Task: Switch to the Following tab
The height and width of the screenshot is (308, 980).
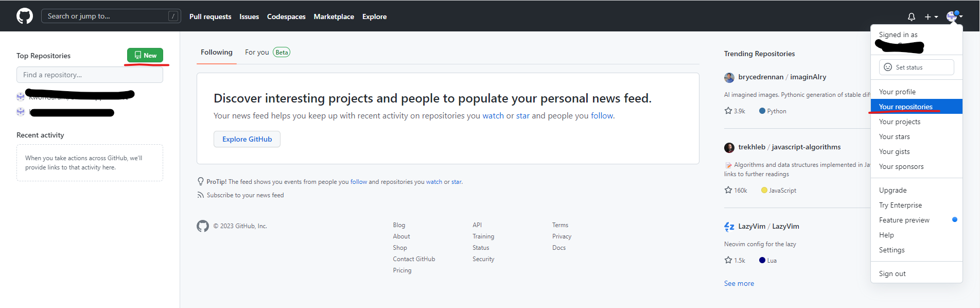Action: (217, 53)
